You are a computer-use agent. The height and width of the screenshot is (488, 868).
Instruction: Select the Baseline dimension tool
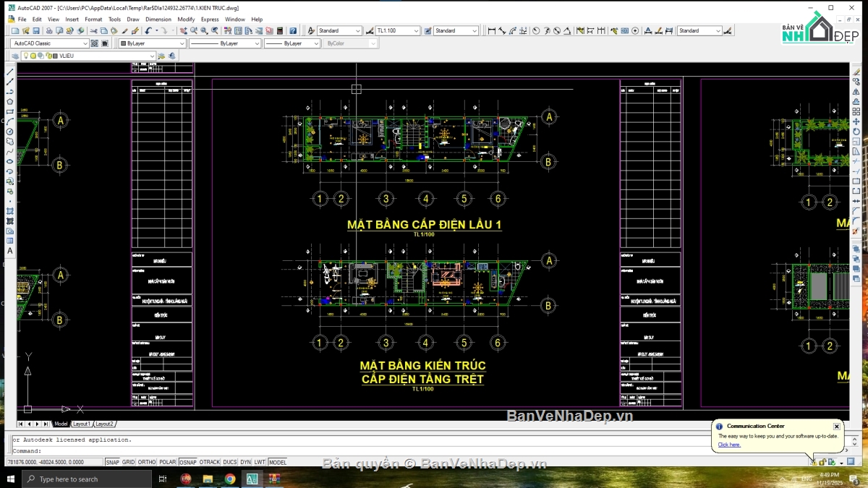click(x=590, y=30)
